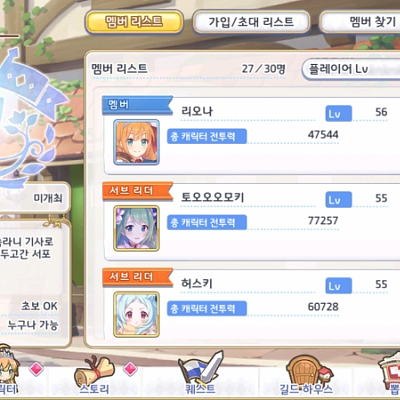Switch to the 가입/초대 리스트 tab
The image size is (400, 400).
coord(251,22)
